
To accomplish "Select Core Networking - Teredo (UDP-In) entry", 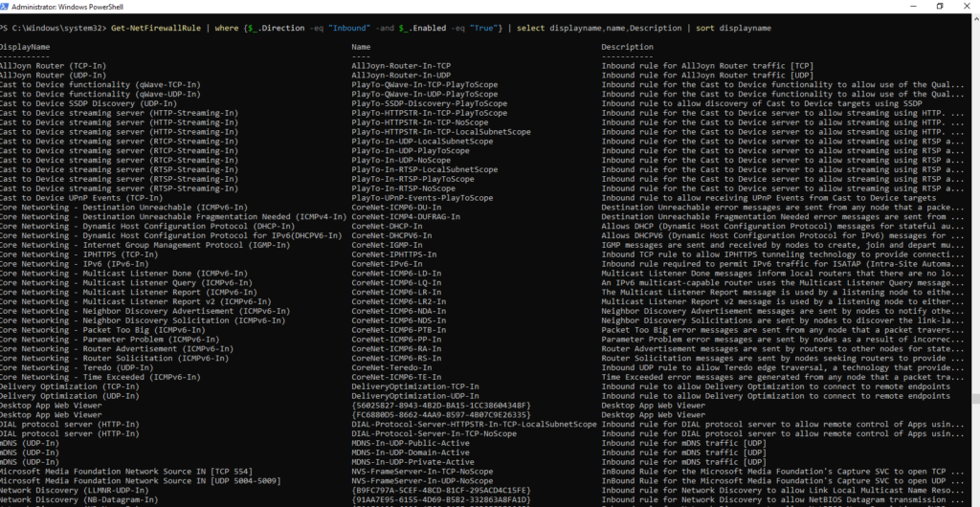I will point(77,367).
